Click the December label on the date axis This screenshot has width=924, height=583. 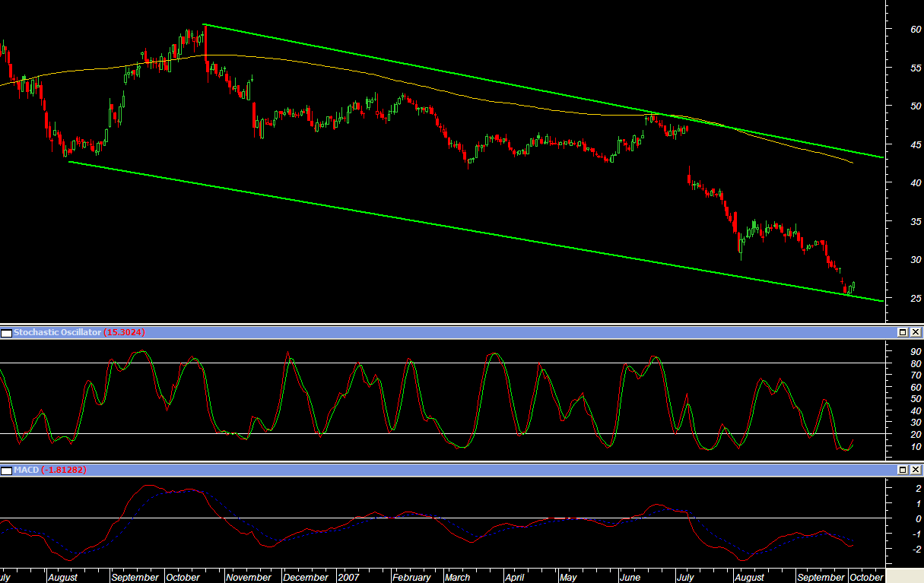(305, 577)
